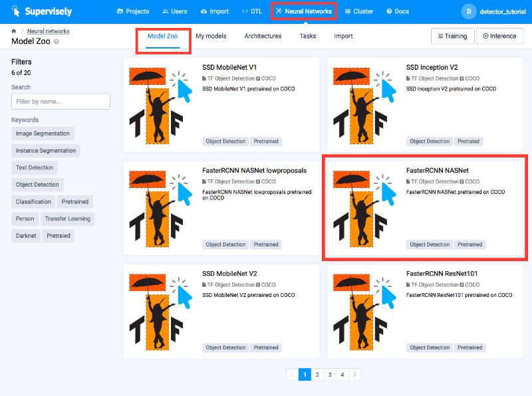Viewport: 532px width, 396px height.
Task: Click the next page arrow
Action: point(355,375)
